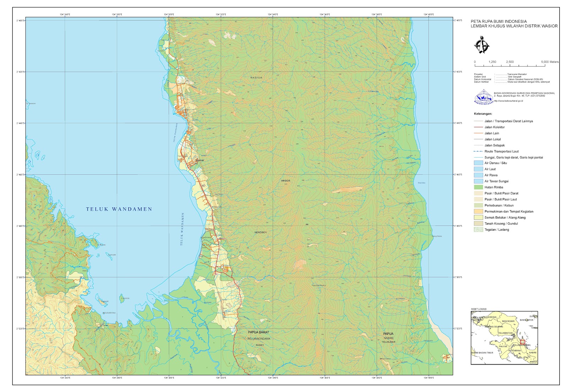Click 'MIMIKA' in the inset map
The height and width of the screenshot is (392, 568).
pos(534,362)
